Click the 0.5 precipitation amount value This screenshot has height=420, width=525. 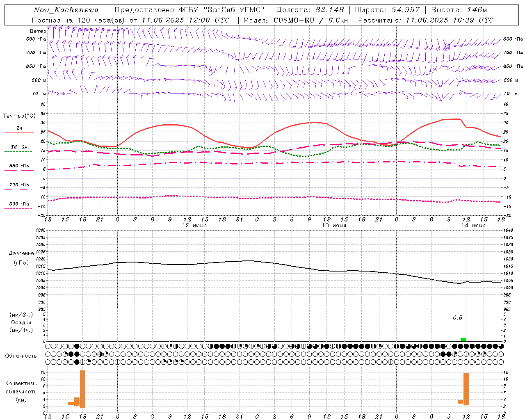tap(457, 318)
